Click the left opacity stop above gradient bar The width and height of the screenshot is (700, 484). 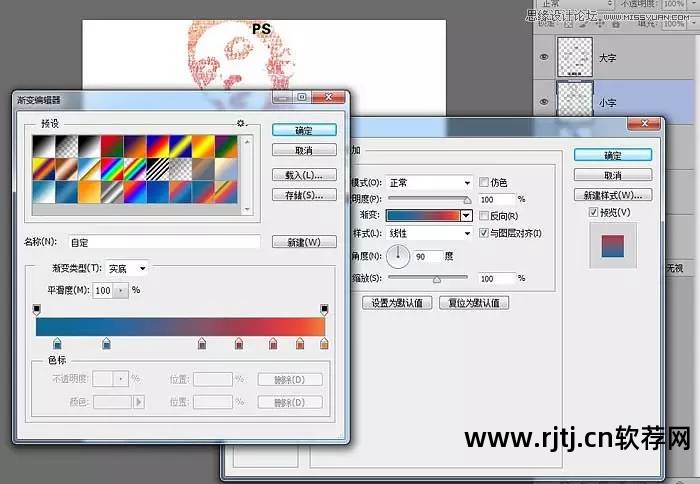pyautogui.click(x=37, y=309)
